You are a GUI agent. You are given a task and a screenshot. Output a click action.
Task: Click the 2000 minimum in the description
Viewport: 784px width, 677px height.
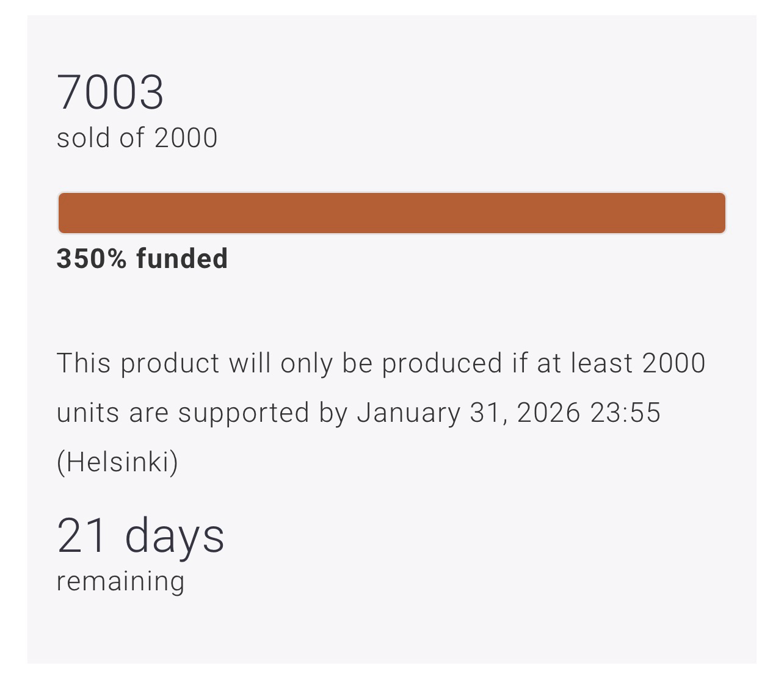(x=674, y=363)
